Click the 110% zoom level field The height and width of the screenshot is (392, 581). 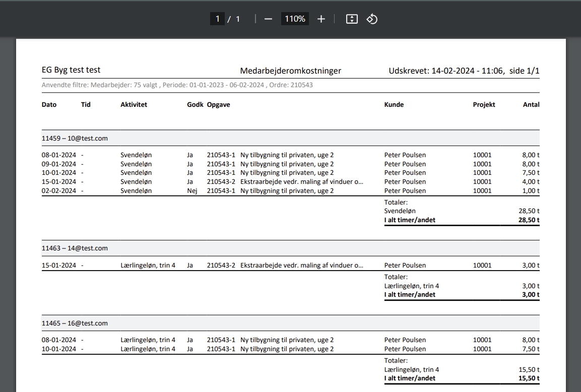point(295,19)
